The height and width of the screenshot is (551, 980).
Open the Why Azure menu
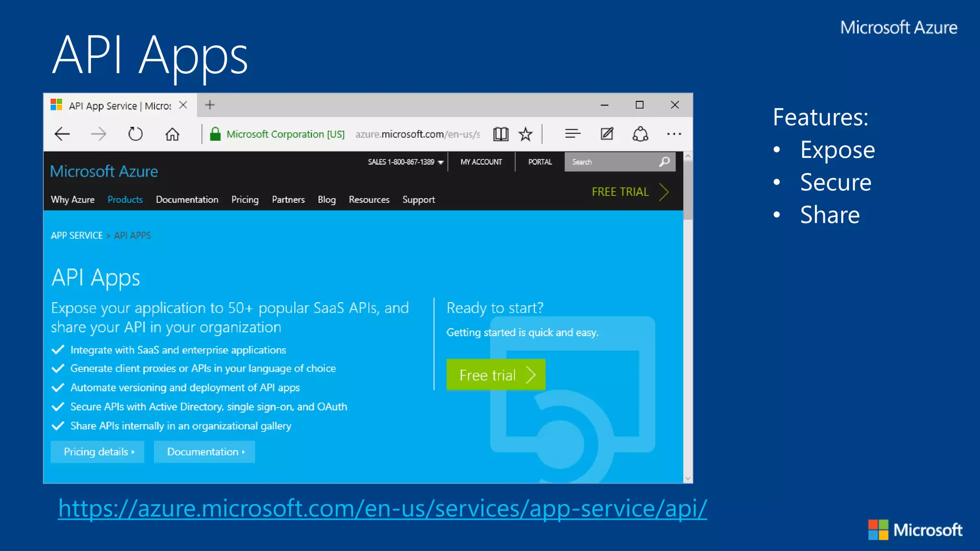(x=73, y=199)
